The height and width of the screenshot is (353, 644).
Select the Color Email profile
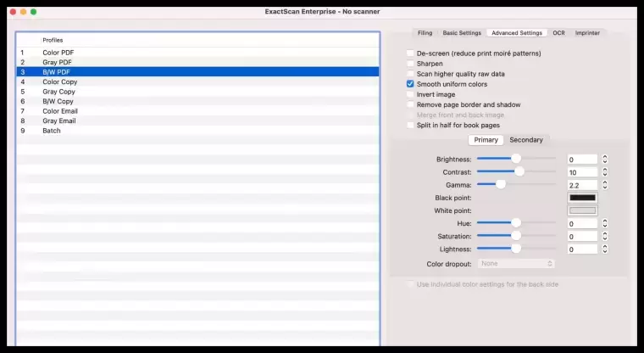coord(197,111)
